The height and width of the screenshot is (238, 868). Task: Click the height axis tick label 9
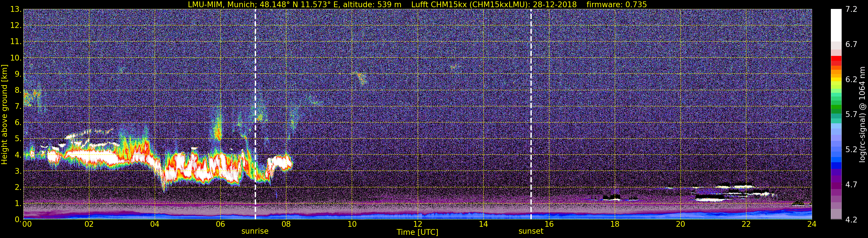18,74
